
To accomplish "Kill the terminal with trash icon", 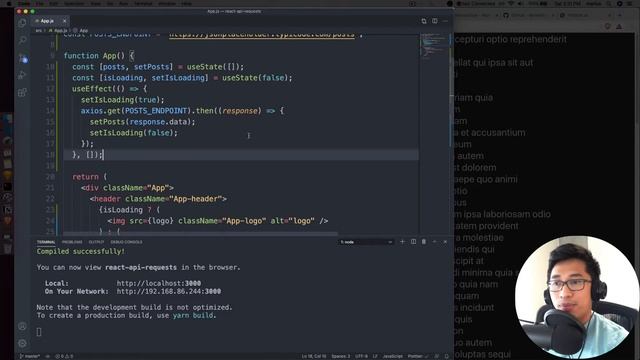I will click(424, 242).
